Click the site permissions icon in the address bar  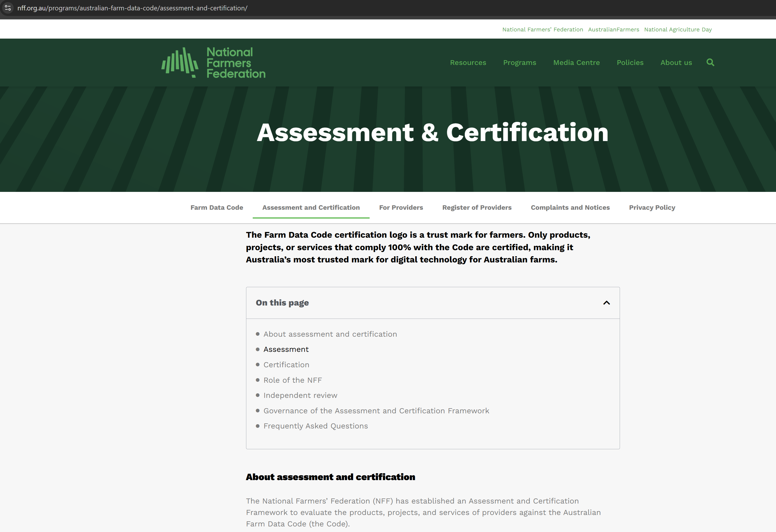tap(8, 8)
